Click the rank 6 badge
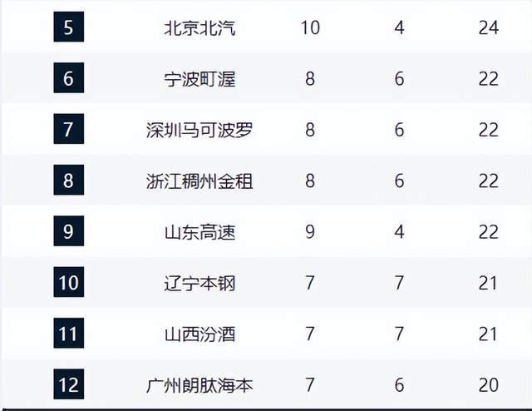The width and height of the screenshot is (532, 411). (x=68, y=79)
